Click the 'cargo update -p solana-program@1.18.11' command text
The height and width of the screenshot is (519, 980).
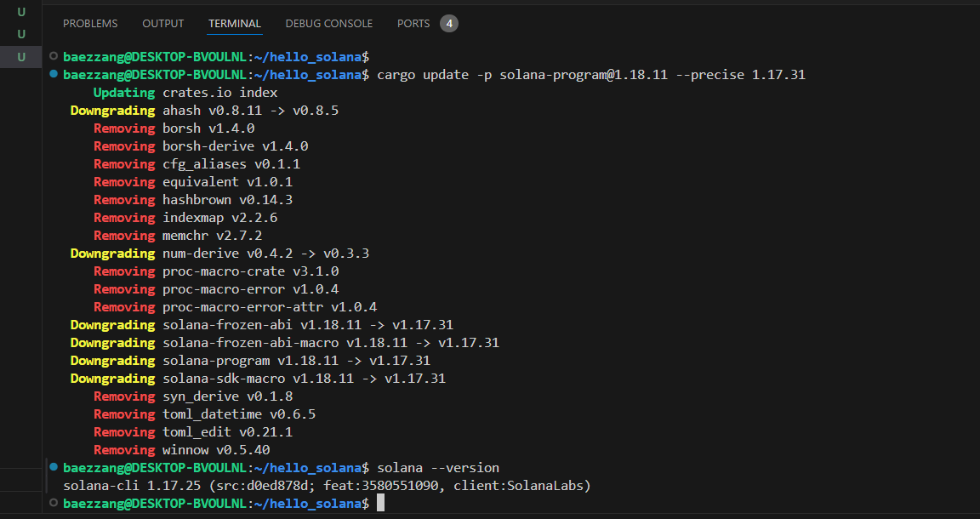522,75
